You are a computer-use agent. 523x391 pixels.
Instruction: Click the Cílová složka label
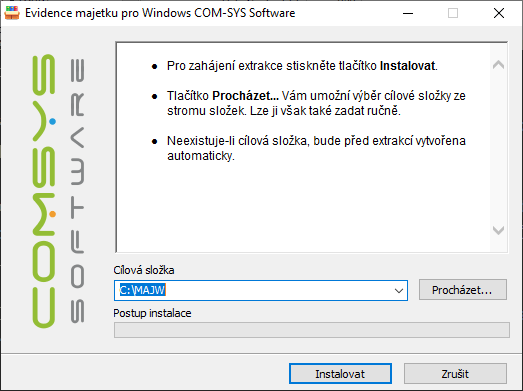(144, 270)
